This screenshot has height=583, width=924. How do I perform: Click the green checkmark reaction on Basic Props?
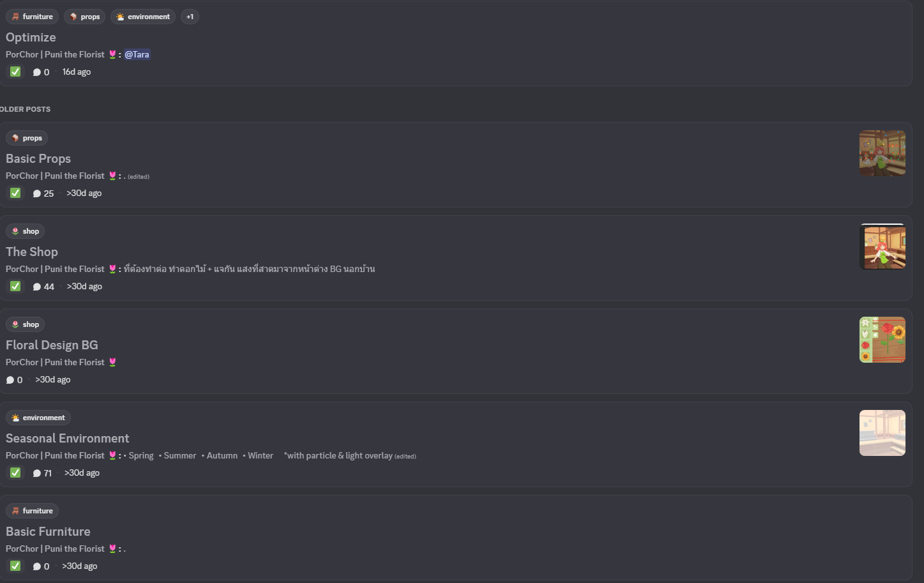tap(15, 193)
